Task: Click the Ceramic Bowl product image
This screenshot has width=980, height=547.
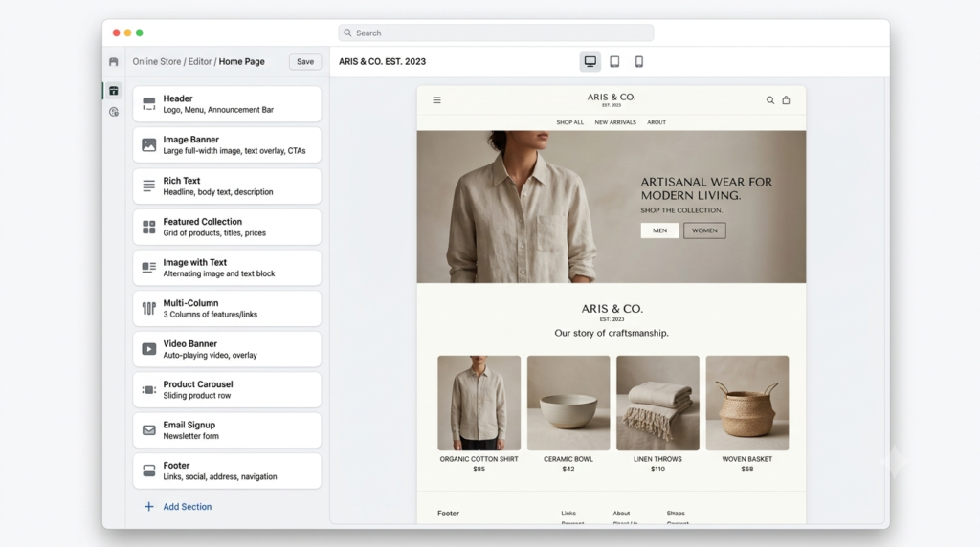Action: pos(568,403)
